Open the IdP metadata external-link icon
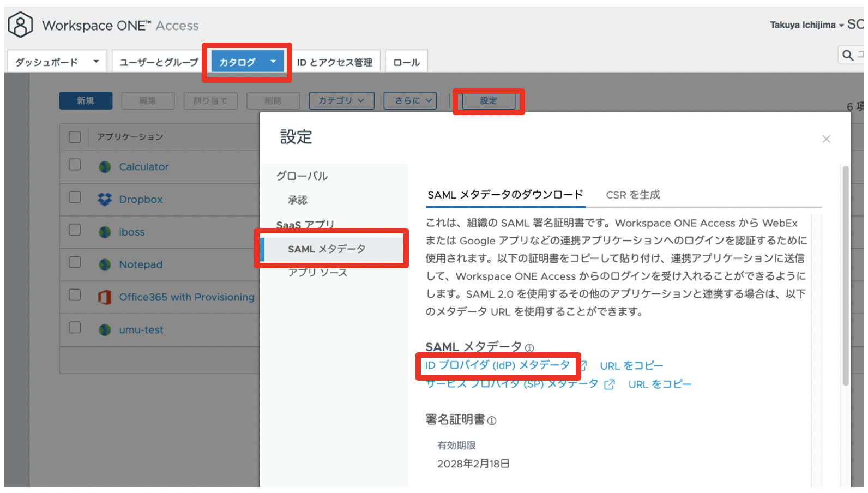The image size is (868, 493). coord(583,365)
